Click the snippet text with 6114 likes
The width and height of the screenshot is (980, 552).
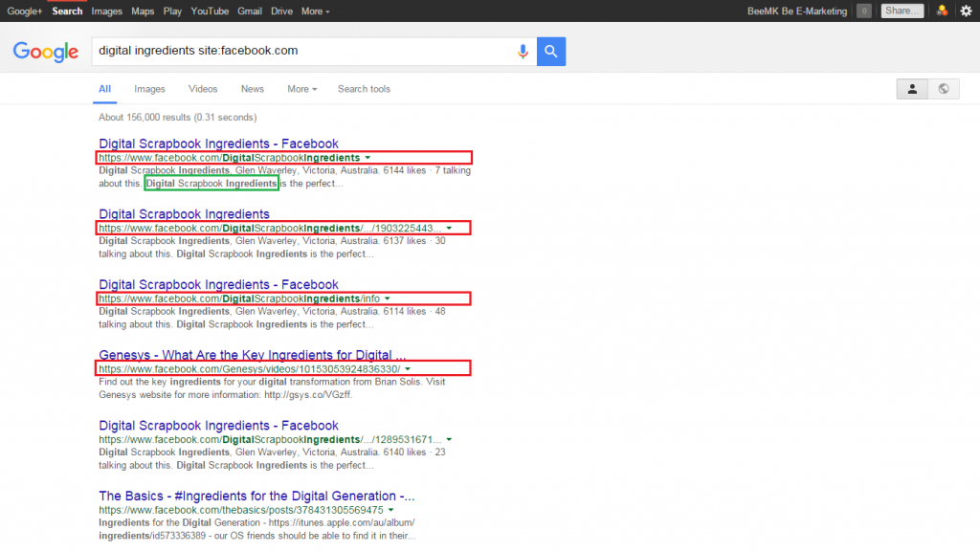tap(272, 319)
